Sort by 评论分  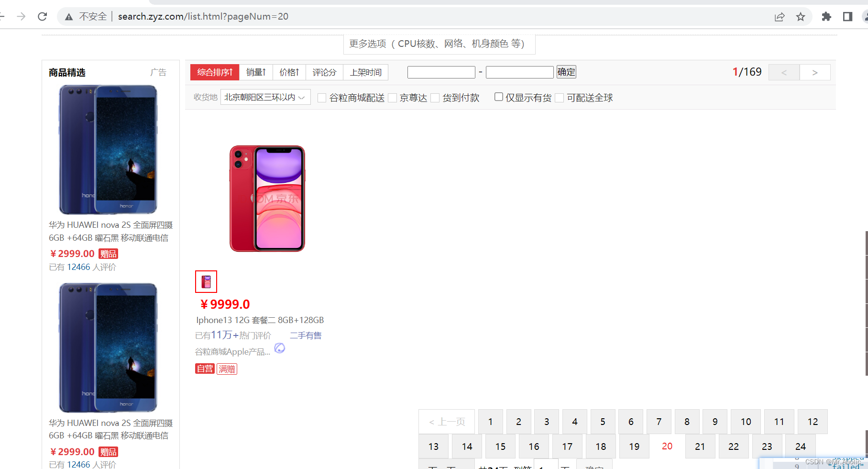[x=324, y=72]
